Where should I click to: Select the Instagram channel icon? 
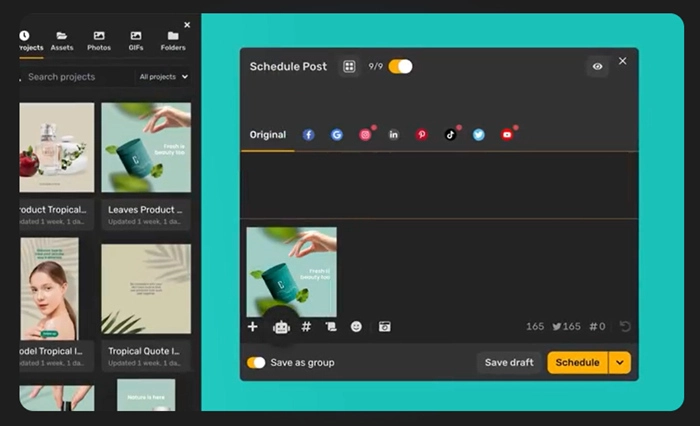coord(365,135)
